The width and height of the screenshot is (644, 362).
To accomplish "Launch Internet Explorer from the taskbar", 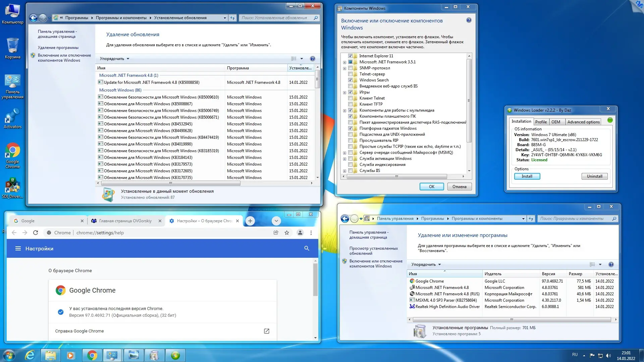I will click(30, 355).
